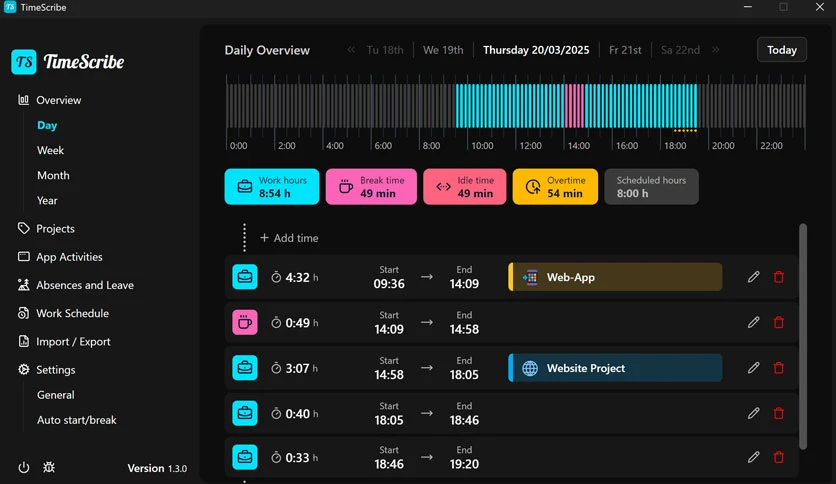Click the App Activities window icon
Screen dimensions: 836x484
tap(23, 256)
